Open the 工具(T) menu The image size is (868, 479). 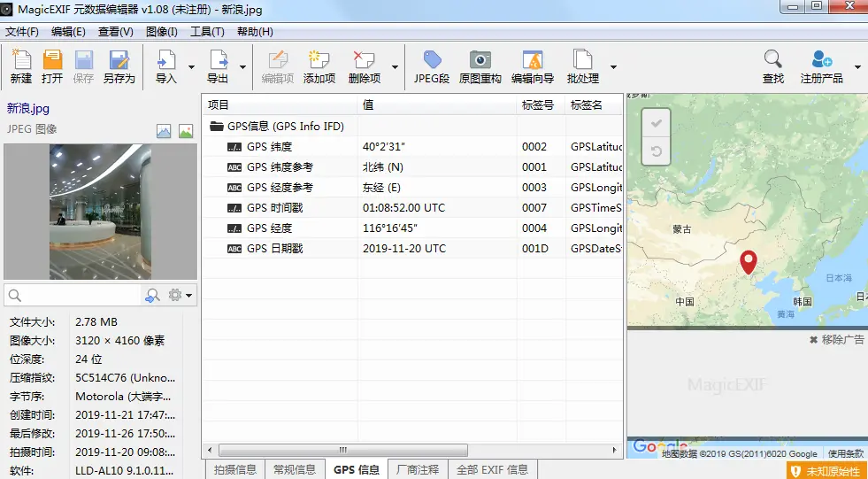point(207,32)
